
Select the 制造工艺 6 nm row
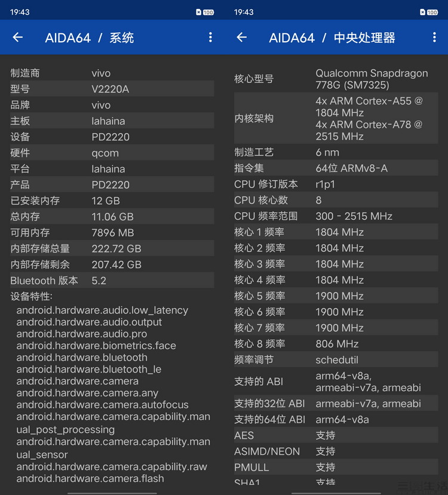336,152
